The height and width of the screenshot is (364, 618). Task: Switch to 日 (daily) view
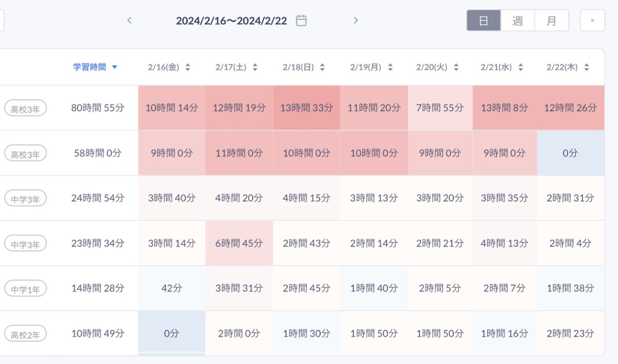(484, 20)
